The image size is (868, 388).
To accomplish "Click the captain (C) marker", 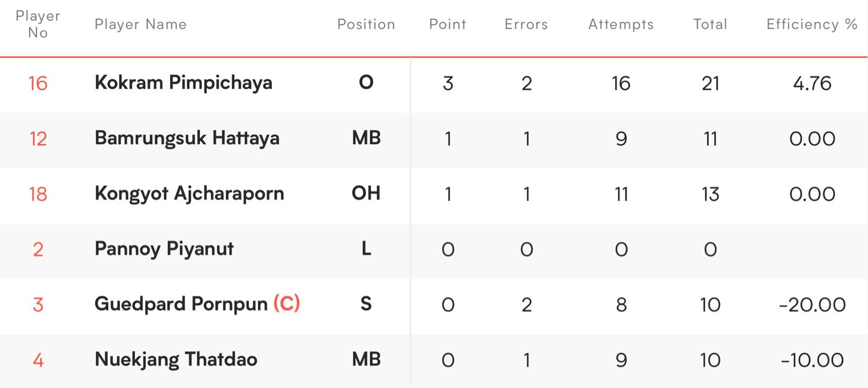I will 286,304.
